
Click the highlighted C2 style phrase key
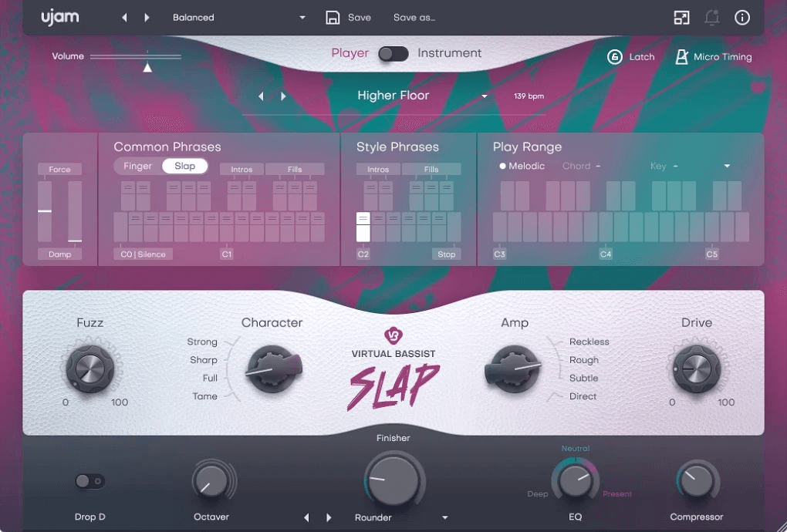click(x=363, y=227)
